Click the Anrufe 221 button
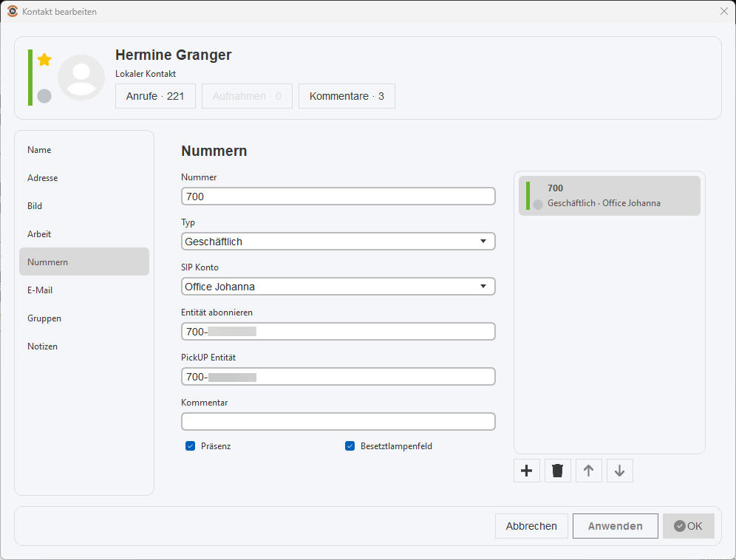 tap(155, 96)
